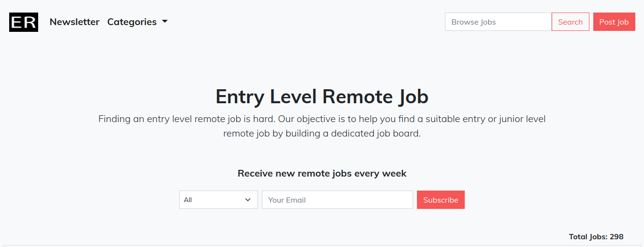Open the Newsletter page

click(74, 22)
